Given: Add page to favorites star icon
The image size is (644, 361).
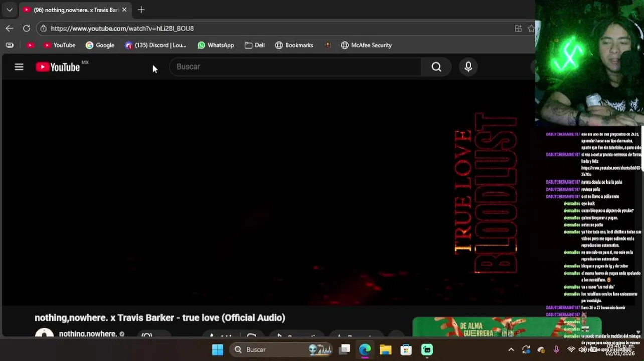Looking at the screenshot, I should pos(531,28).
